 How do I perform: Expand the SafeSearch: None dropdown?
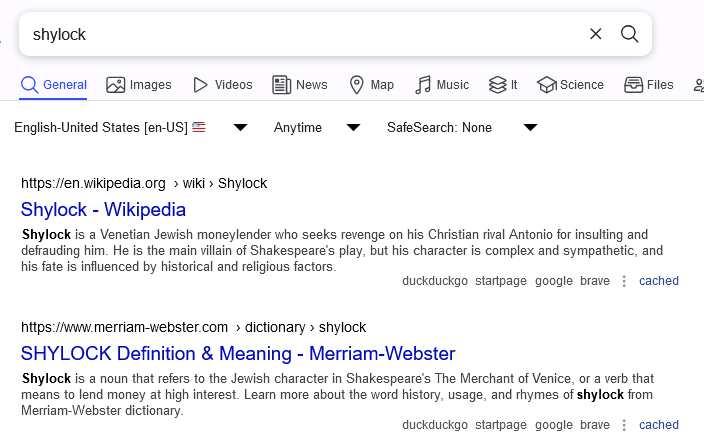coord(462,127)
